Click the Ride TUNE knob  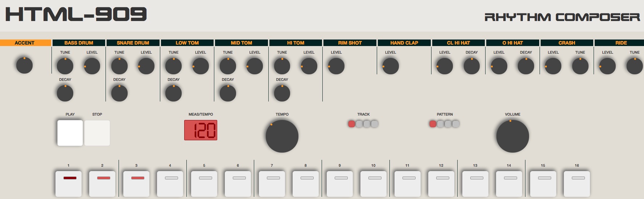pyautogui.click(x=635, y=66)
